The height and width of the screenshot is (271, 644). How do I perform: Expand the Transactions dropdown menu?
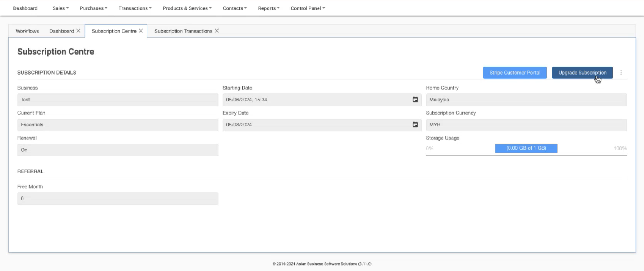tap(135, 8)
